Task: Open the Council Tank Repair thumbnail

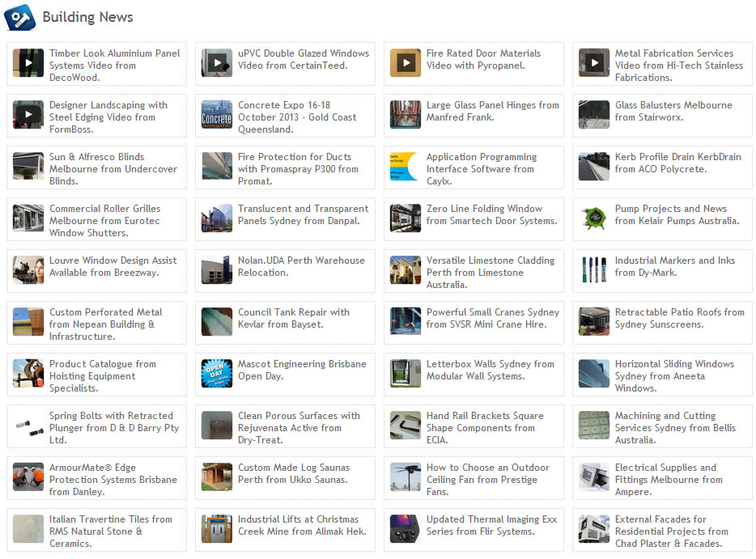Action: (x=217, y=322)
